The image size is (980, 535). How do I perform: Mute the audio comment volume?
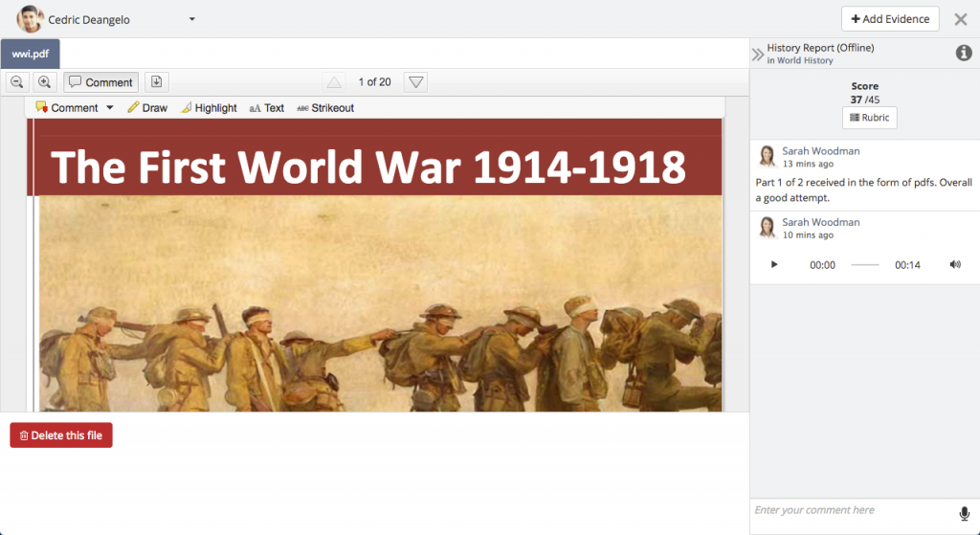(x=955, y=264)
